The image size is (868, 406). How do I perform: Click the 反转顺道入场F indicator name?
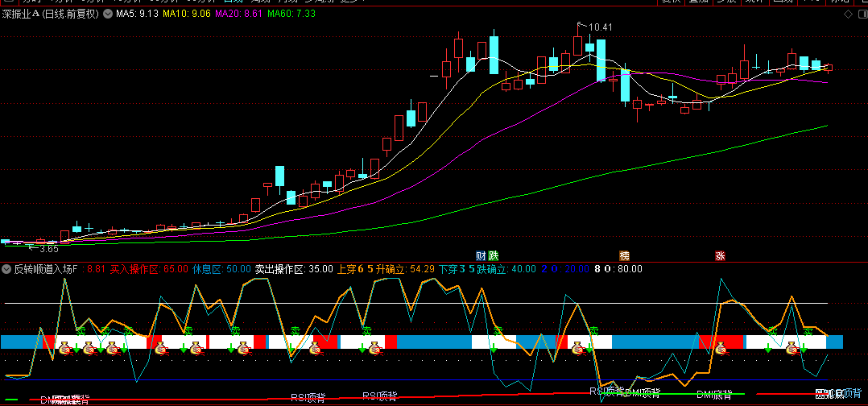point(46,269)
